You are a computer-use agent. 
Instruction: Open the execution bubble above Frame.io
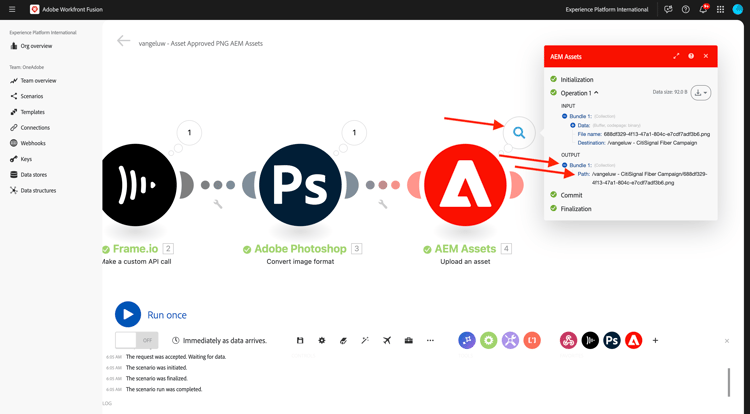click(189, 133)
